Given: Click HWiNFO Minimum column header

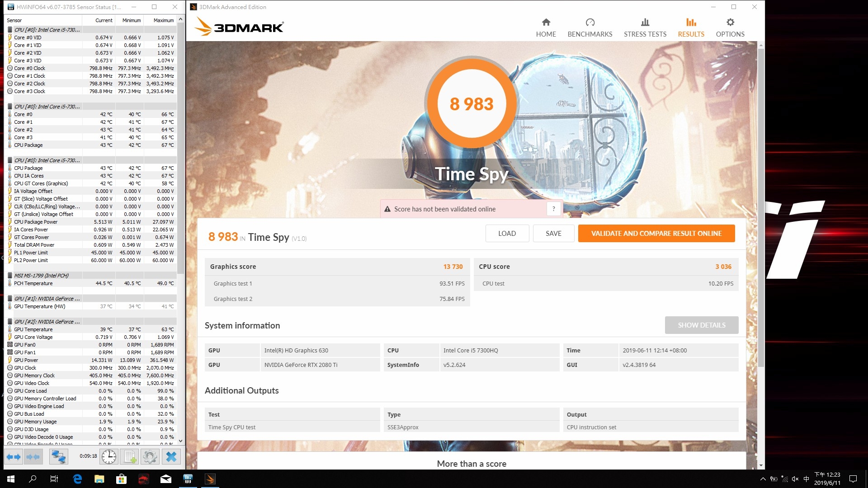Looking at the screenshot, I should (x=129, y=20).
